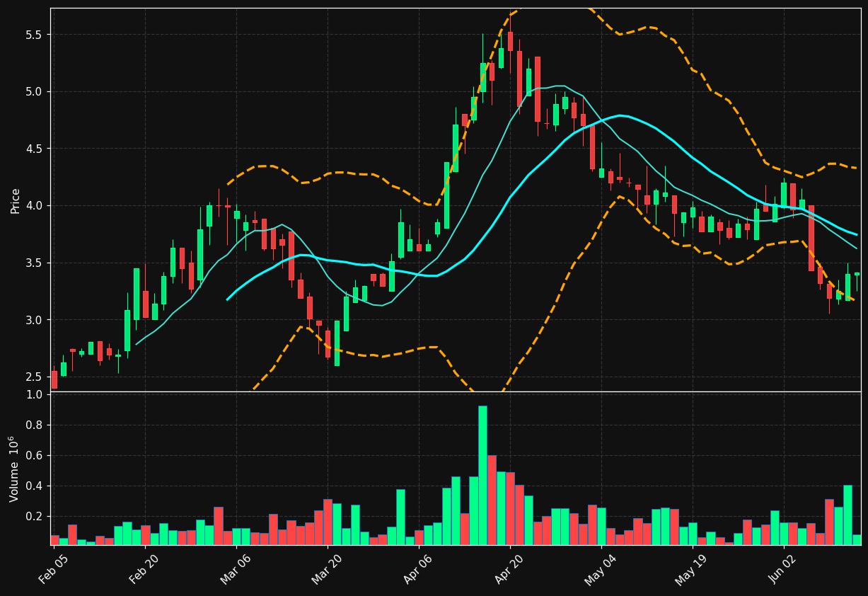Click the tallest green volume bar
The height and width of the screenshot is (596, 868).
pyautogui.click(x=482, y=475)
